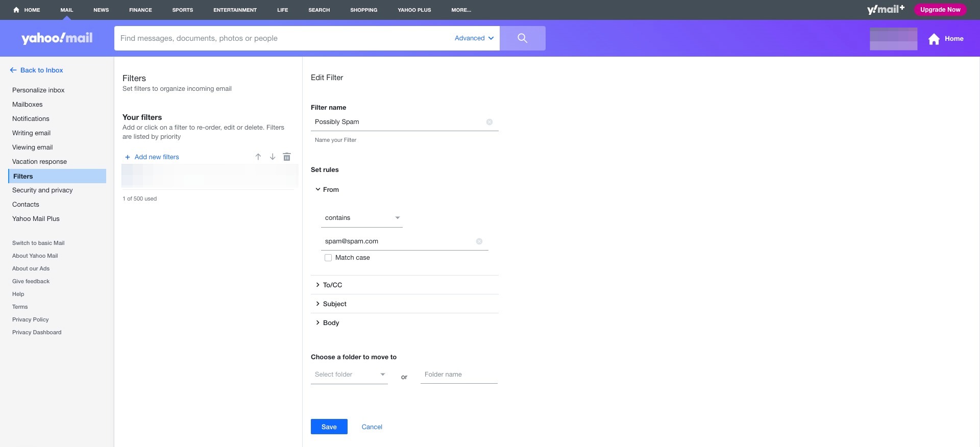Image resolution: width=980 pixels, height=447 pixels.
Task: Click the magnifying glass search button
Action: (x=522, y=38)
